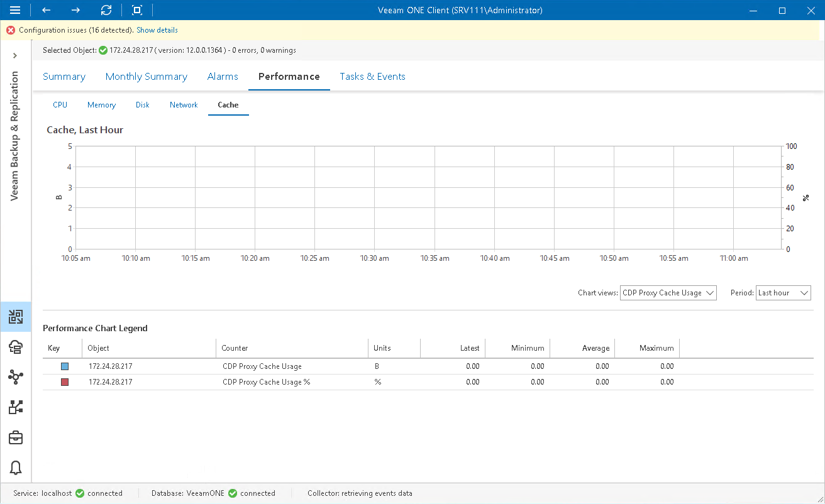Sort legend by Latest column header

pos(453,348)
